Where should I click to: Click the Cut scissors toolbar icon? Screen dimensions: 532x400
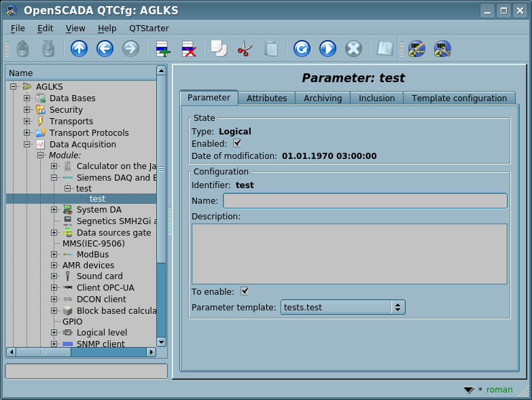(245, 49)
